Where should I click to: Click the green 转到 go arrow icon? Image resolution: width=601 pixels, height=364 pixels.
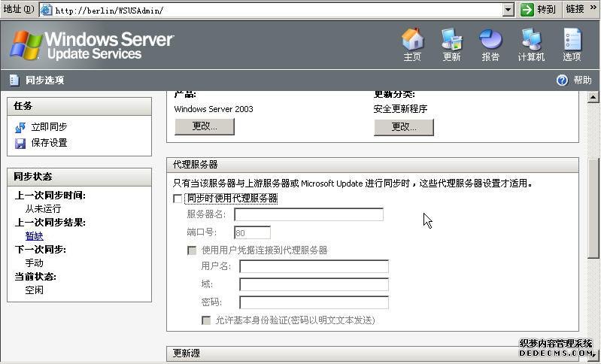527,9
